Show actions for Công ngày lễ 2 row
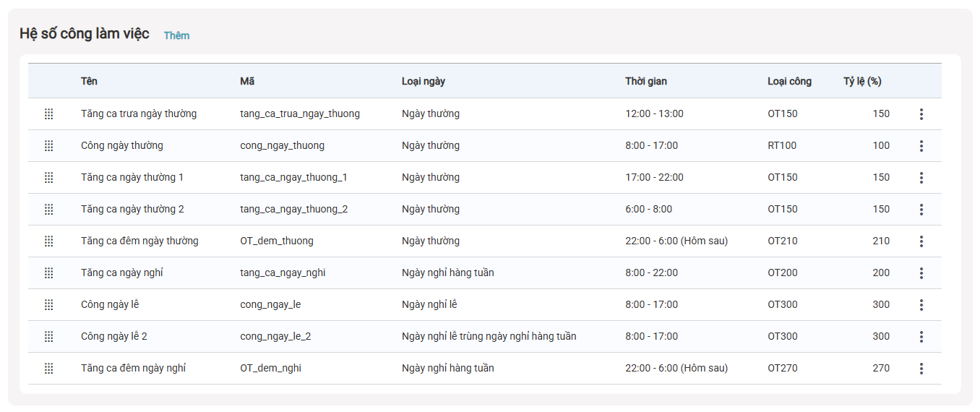The height and width of the screenshot is (412, 980). coord(921,336)
